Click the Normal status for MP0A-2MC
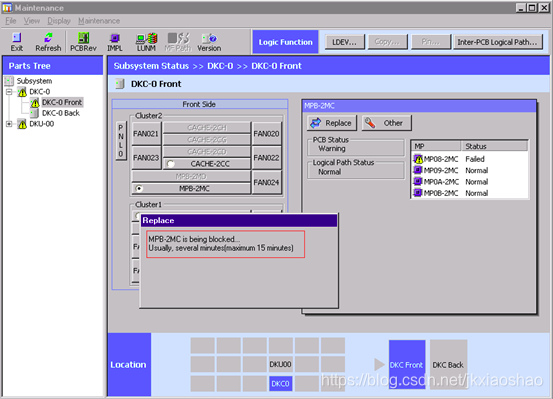The height and width of the screenshot is (399, 553). [x=477, y=182]
